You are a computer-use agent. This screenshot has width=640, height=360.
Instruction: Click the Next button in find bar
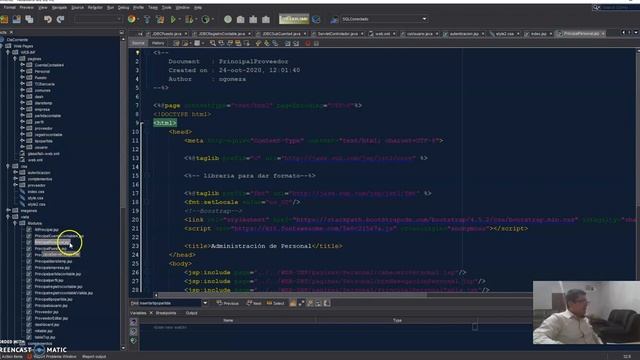[254, 303]
